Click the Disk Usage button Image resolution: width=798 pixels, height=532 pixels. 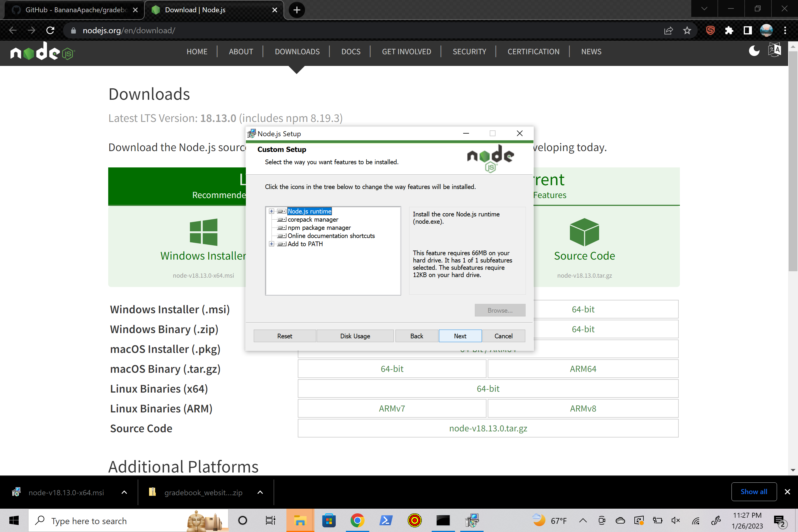[x=355, y=336]
